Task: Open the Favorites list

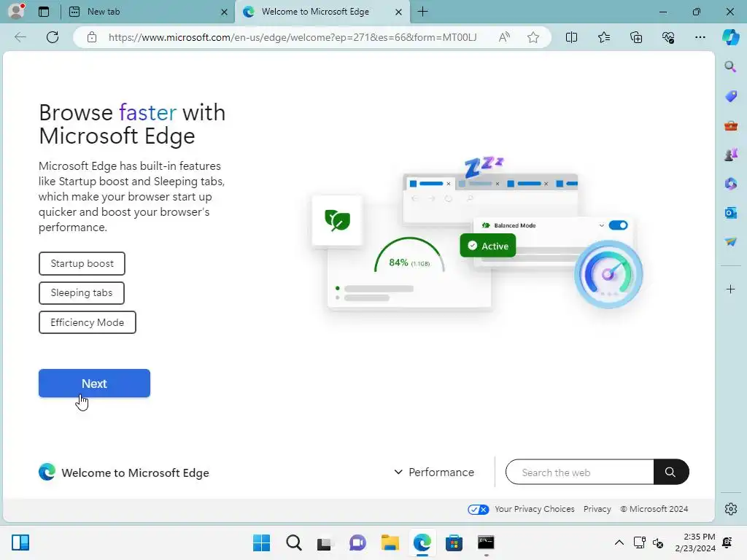Action: coord(603,37)
